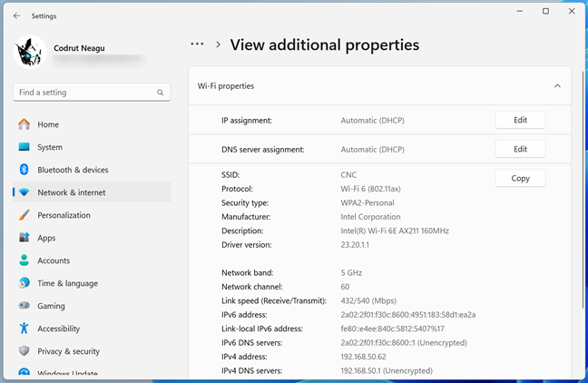The image size is (588, 383).
Task: Click the Accessibility label
Action: click(58, 329)
